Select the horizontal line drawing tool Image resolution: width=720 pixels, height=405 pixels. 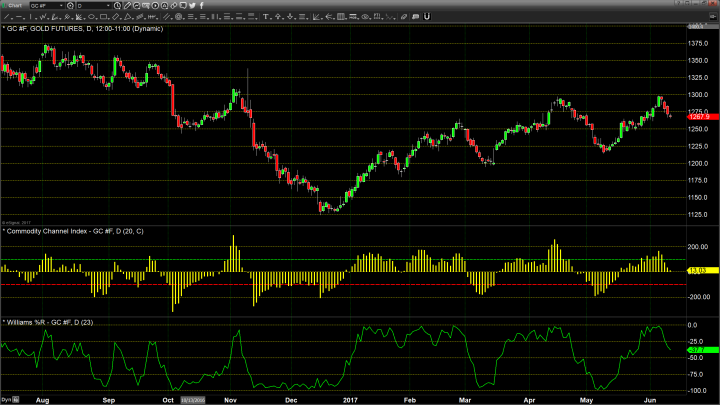[18, 17]
